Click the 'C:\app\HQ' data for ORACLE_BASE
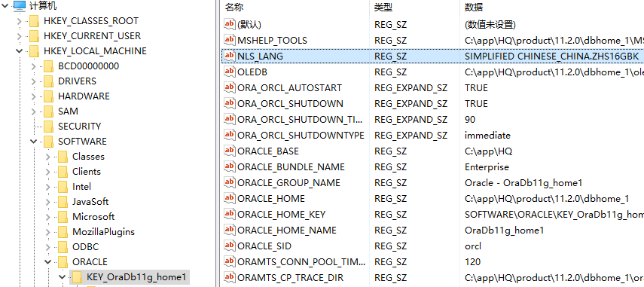 pos(488,151)
